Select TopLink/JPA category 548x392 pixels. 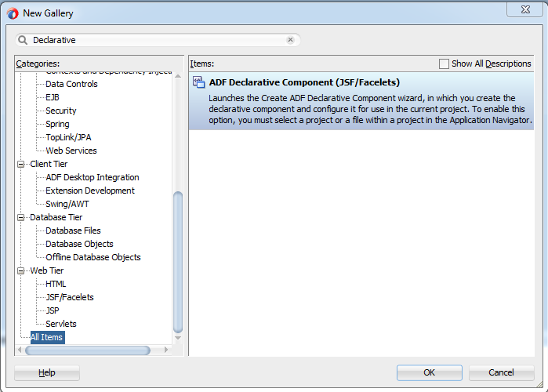tap(68, 137)
